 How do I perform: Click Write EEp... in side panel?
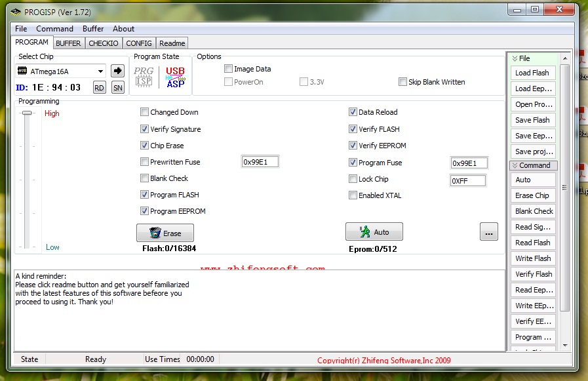533,306
